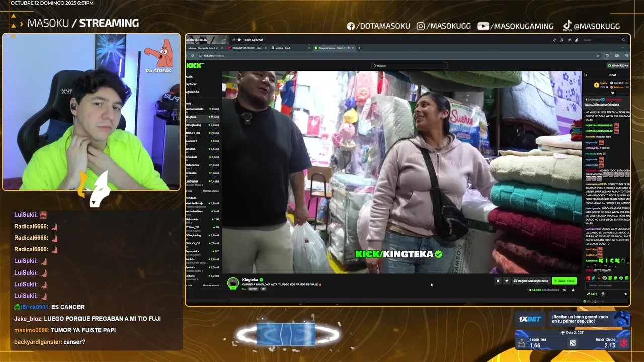
Task: Share the stream using the share icon
Action: click(564, 290)
